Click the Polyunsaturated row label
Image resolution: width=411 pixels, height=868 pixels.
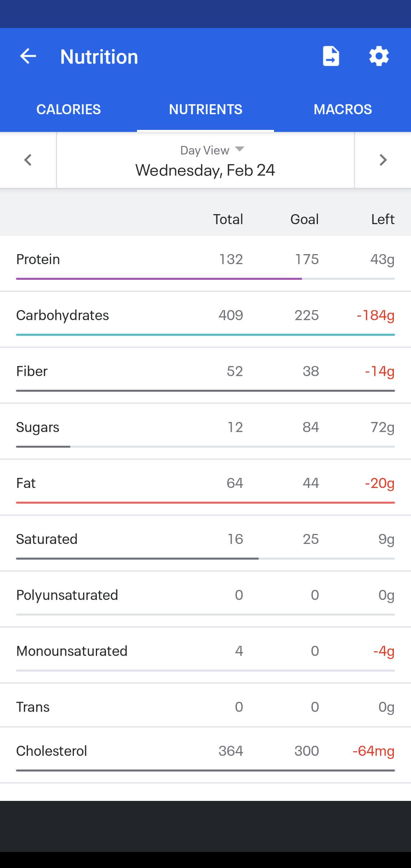pyautogui.click(x=67, y=595)
